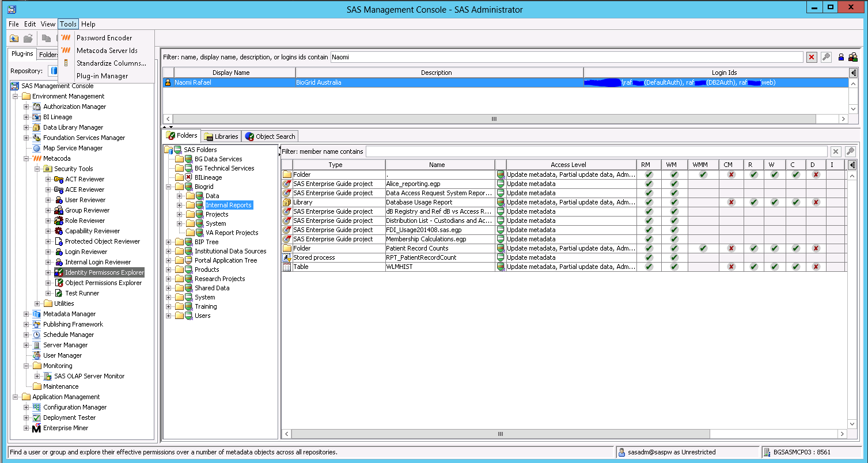Click the ACT Reviewer key icon
The width and height of the screenshot is (868, 463).
click(58, 179)
